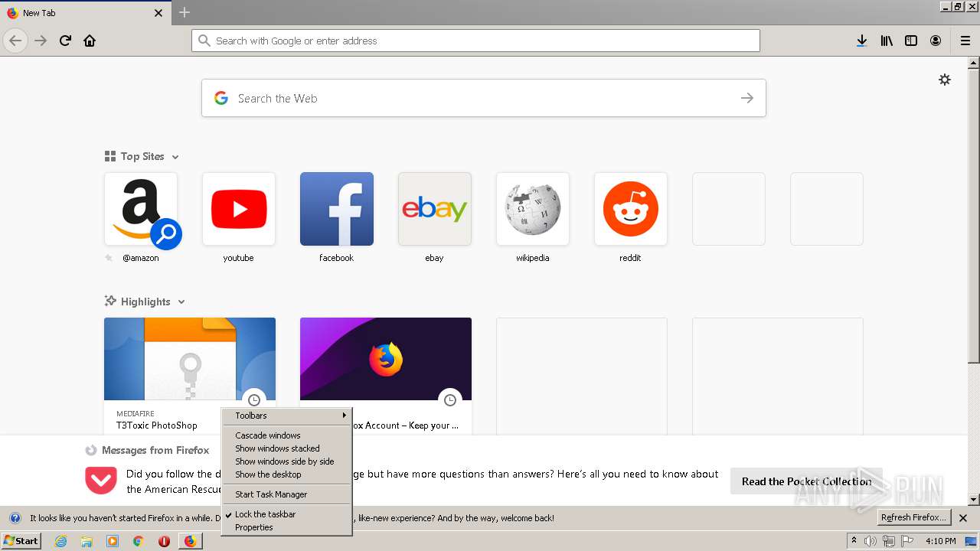980x551 pixels.
Task: Open Windows Explorer folder taskbar icon
Action: tap(87, 541)
